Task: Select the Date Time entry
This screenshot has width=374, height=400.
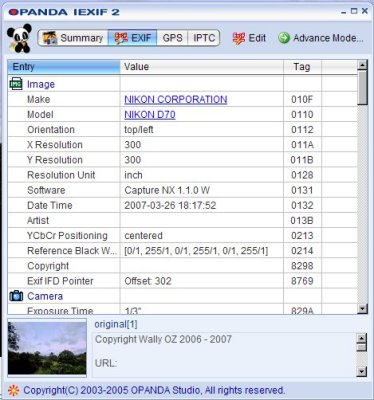Action: (182, 205)
